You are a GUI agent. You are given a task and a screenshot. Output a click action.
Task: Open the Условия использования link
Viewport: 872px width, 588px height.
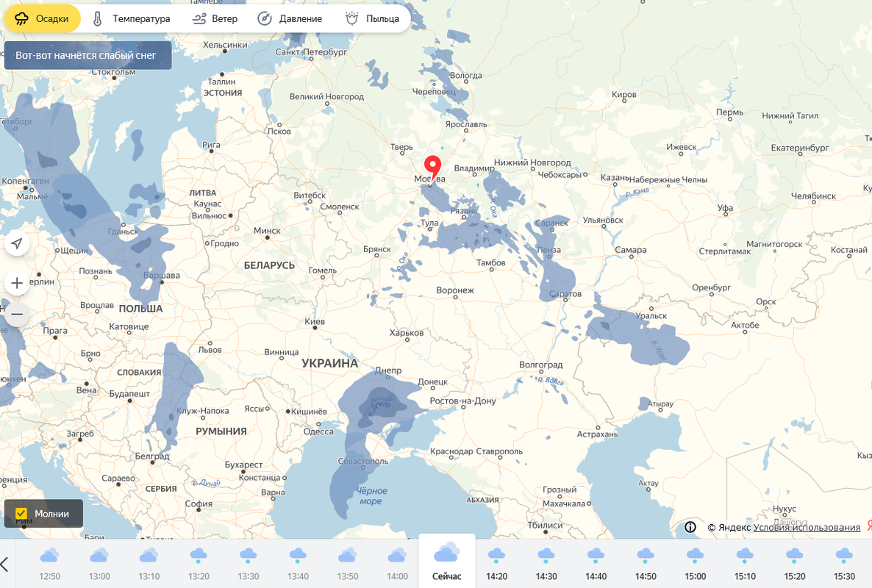pos(807,528)
